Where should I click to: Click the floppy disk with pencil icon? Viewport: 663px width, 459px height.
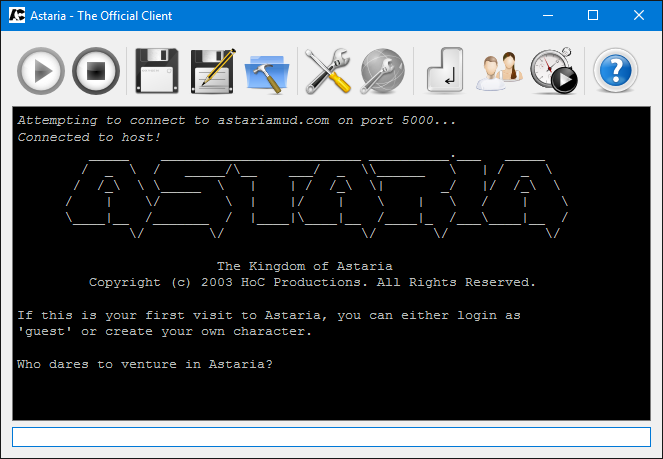click(211, 71)
